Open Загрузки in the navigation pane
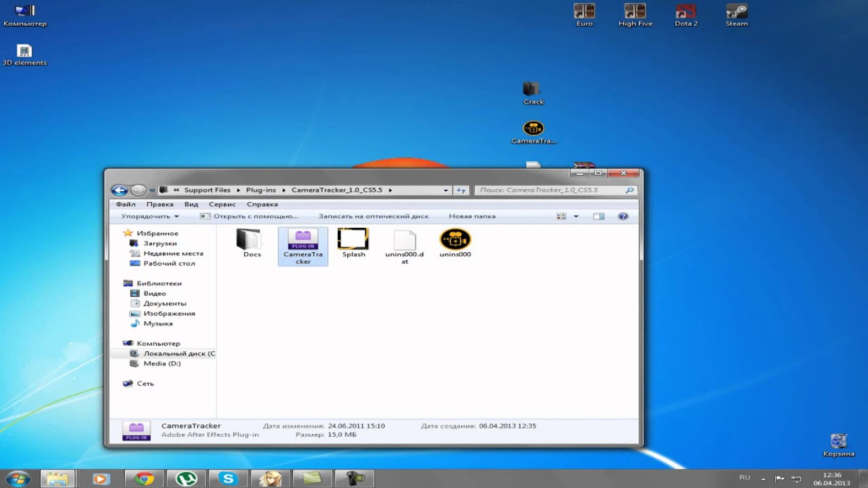868x488 pixels. [x=160, y=243]
